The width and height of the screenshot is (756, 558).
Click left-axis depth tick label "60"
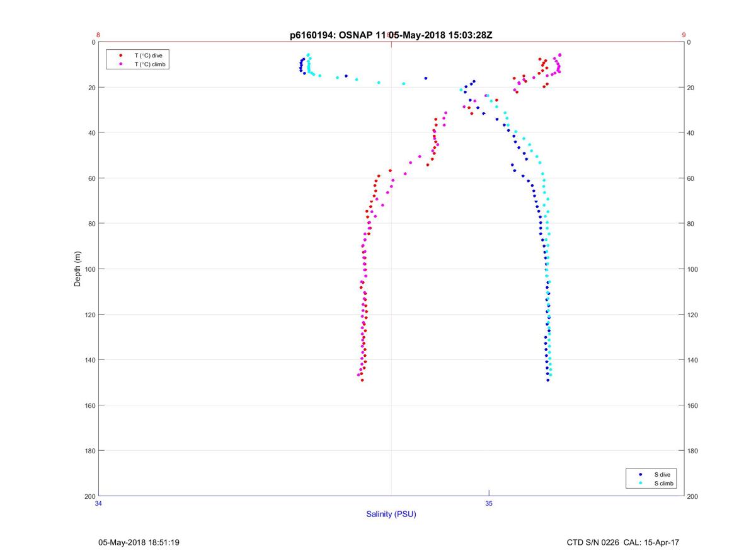coord(91,178)
